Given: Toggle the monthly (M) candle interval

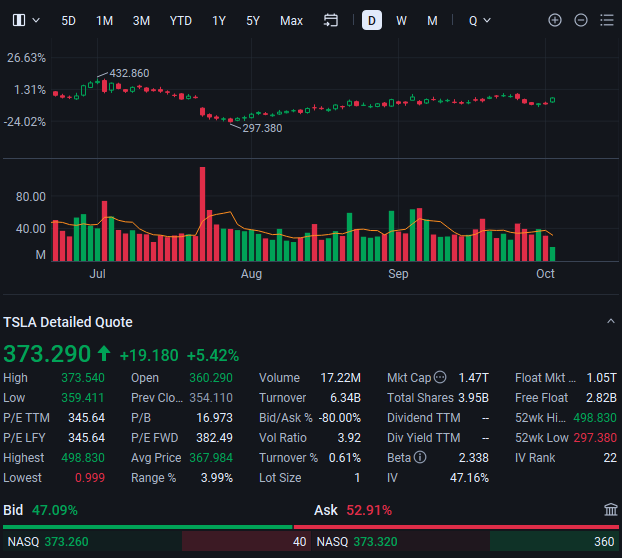Looking at the screenshot, I should [x=432, y=21].
